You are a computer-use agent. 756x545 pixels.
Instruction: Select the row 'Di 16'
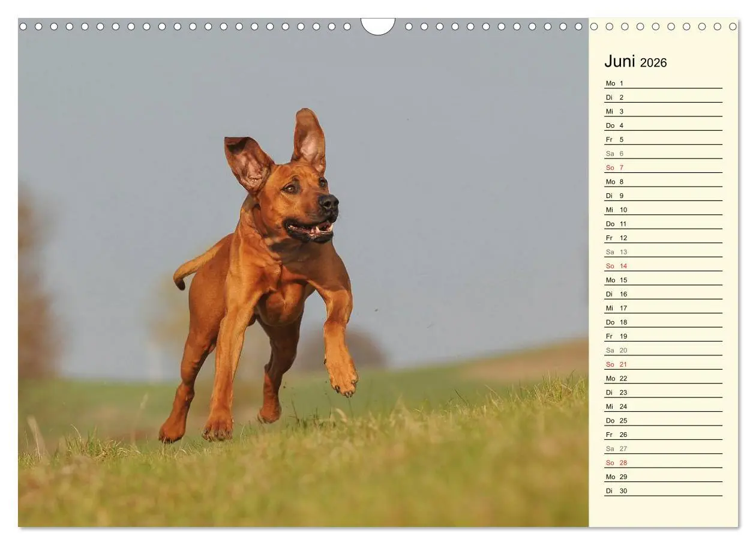(663, 294)
